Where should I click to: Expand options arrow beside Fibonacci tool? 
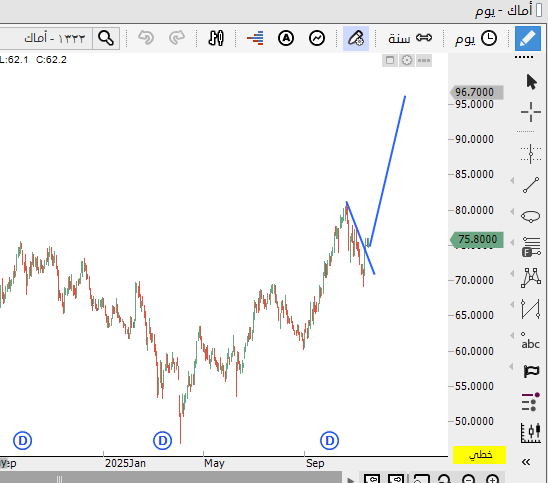pos(512,242)
